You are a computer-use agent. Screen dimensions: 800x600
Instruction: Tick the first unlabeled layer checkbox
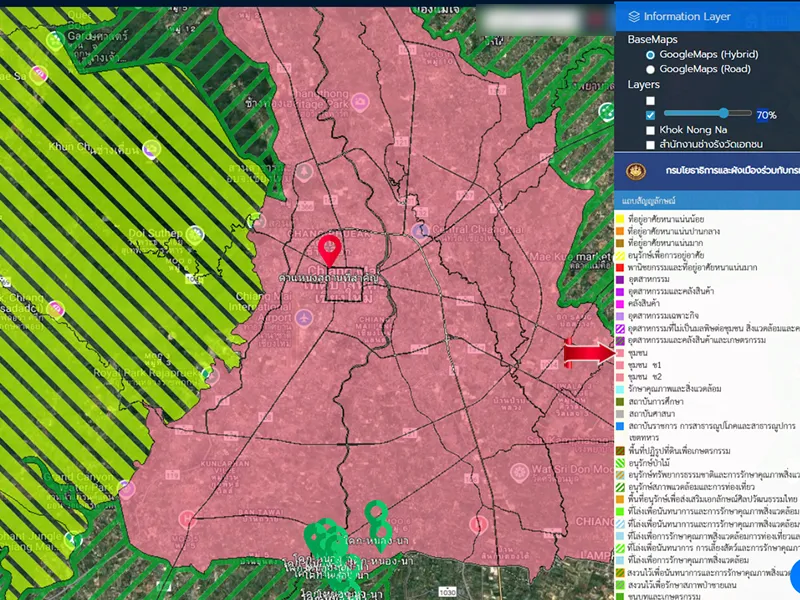click(651, 100)
